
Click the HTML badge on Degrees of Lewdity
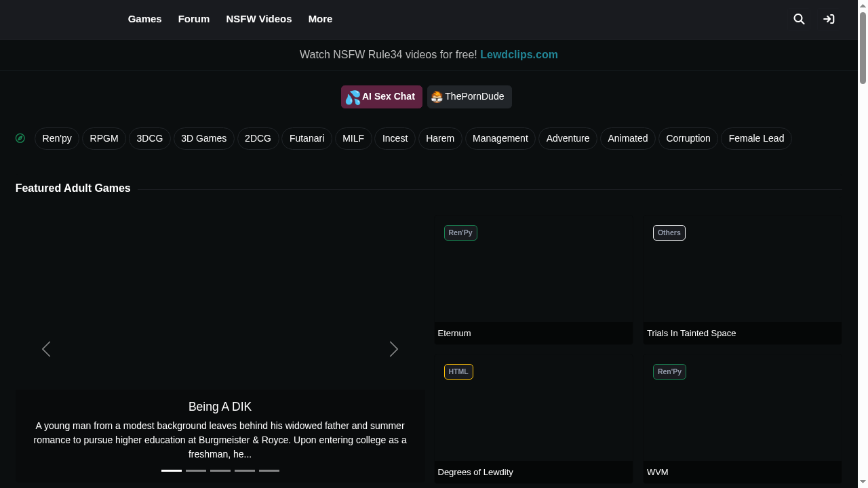pyautogui.click(x=458, y=371)
